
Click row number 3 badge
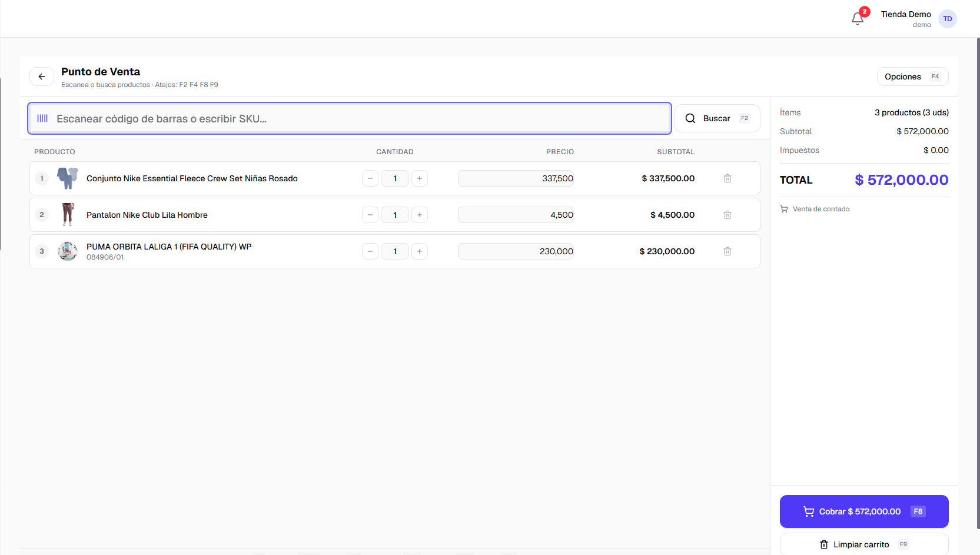pyautogui.click(x=42, y=251)
